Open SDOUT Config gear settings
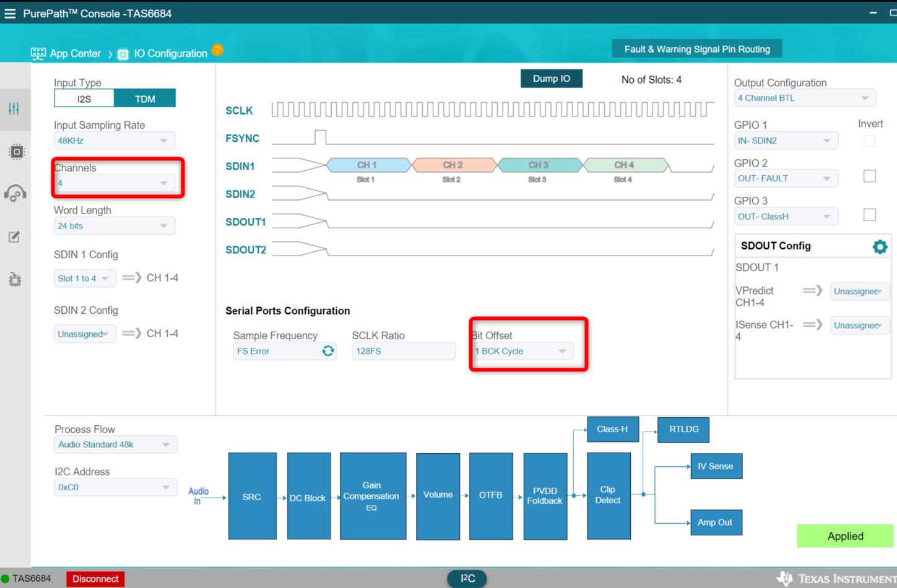The image size is (897, 588). click(x=880, y=246)
